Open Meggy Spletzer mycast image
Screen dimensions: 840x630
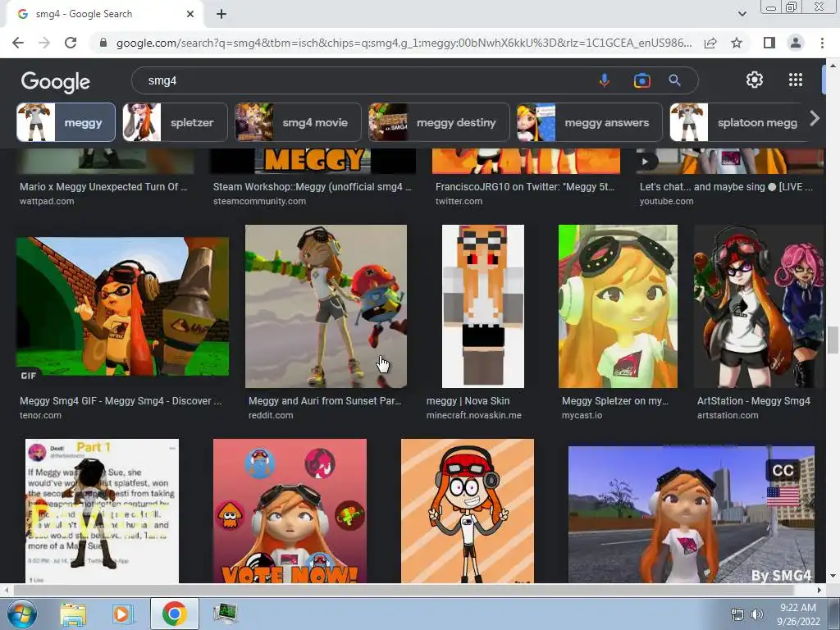[x=618, y=307]
